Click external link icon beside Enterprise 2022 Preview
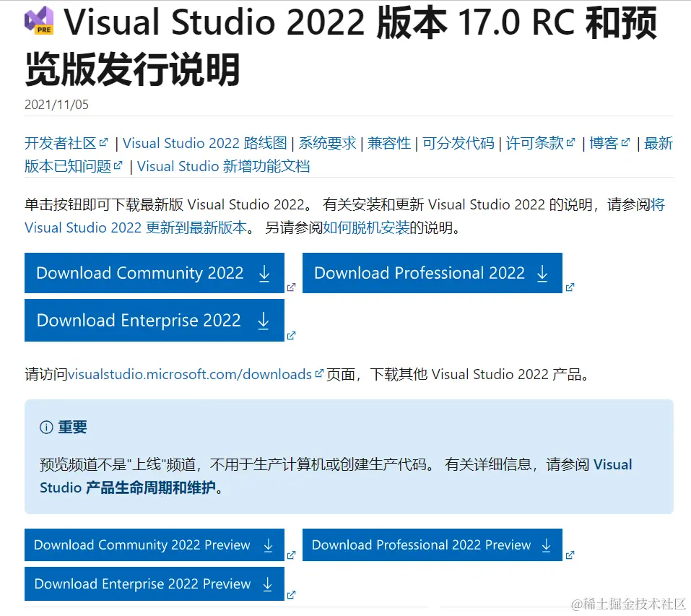This screenshot has width=691, height=616. 291,595
